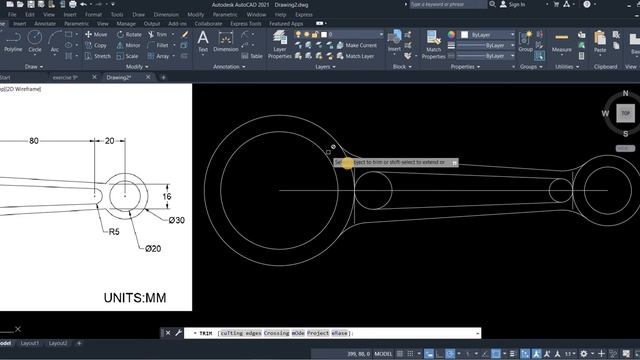Image resolution: width=640 pixels, height=360 pixels.
Task: Select the Dimension tool
Action: click(226, 42)
